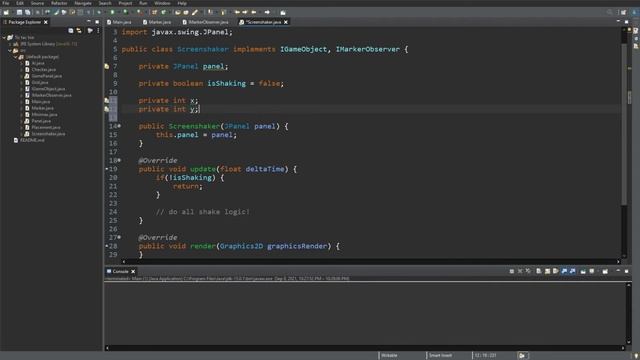The height and width of the screenshot is (360, 640).
Task: Open the Project menu
Action: 125,3
